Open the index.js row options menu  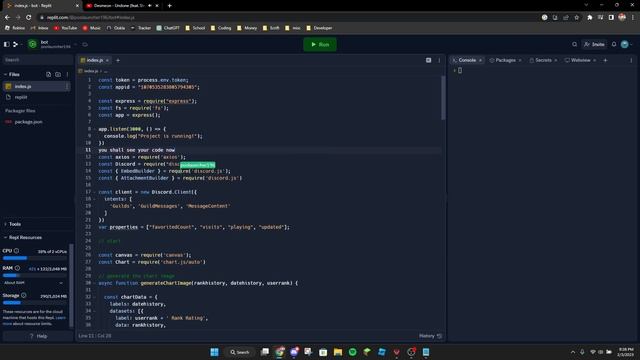[67, 86]
